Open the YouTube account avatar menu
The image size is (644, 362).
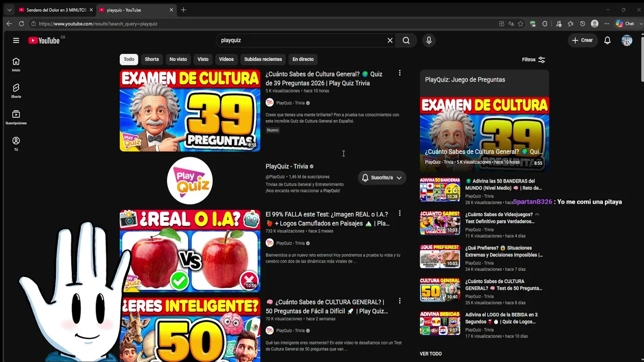point(627,40)
